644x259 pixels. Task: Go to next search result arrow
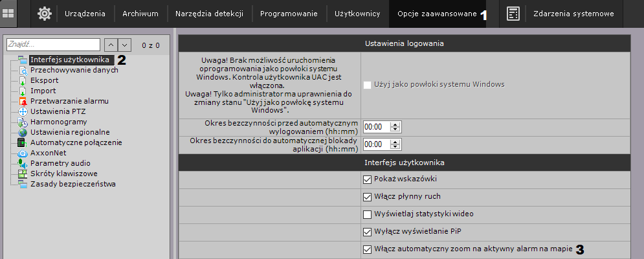(x=125, y=44)
